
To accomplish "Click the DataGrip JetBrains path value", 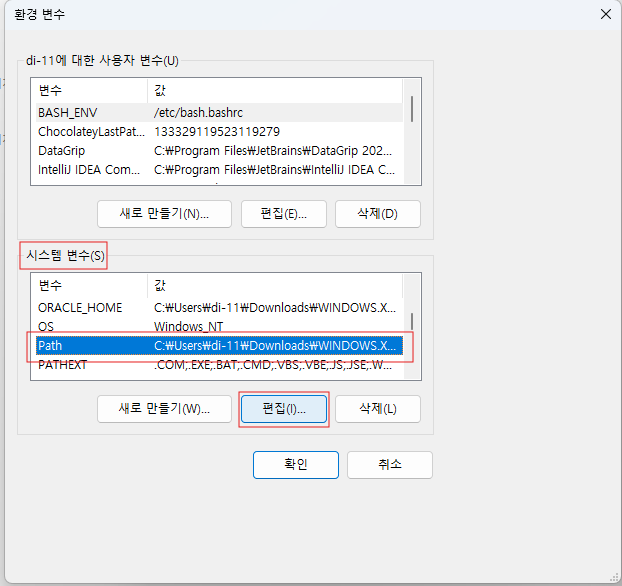I will pos(273,151).
